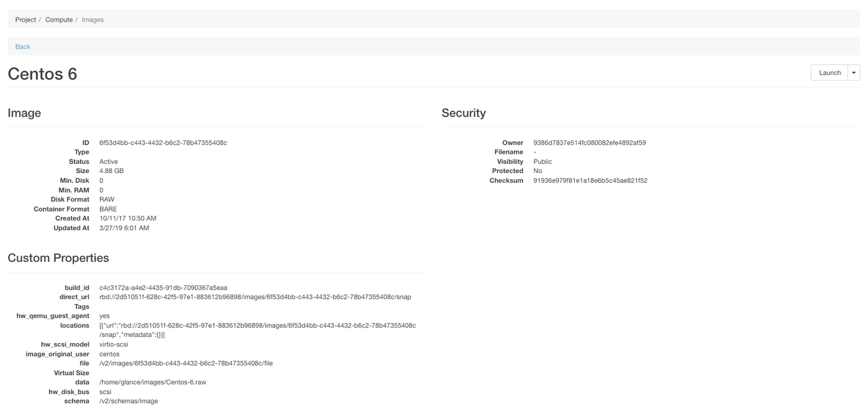Click the data path Centos-6.raw
The width and height of the screenshot is (868, 415).
point(153,382)
